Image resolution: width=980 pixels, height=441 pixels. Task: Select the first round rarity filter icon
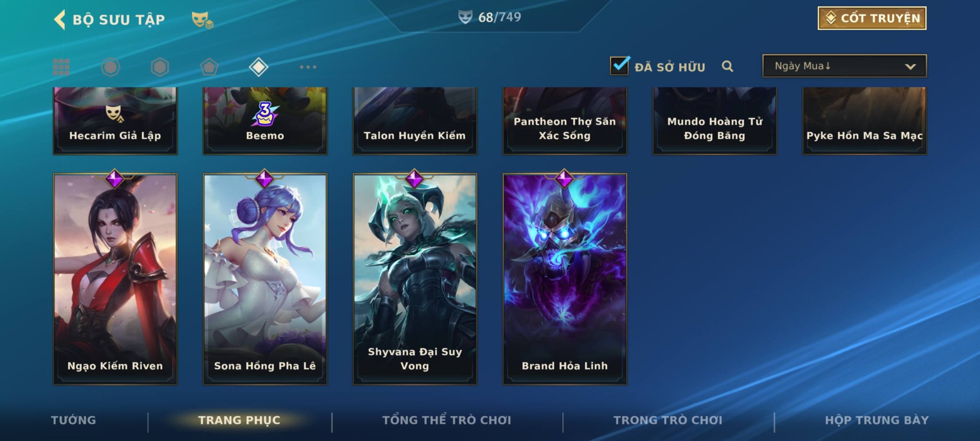[x=110, y=67]
